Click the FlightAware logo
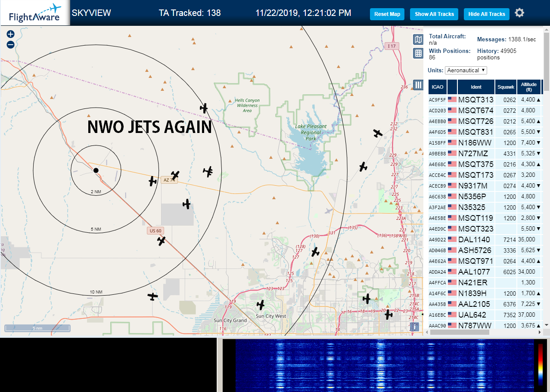Image resolution: width=550 pixels, height=392 pixels. click(35, 13)
